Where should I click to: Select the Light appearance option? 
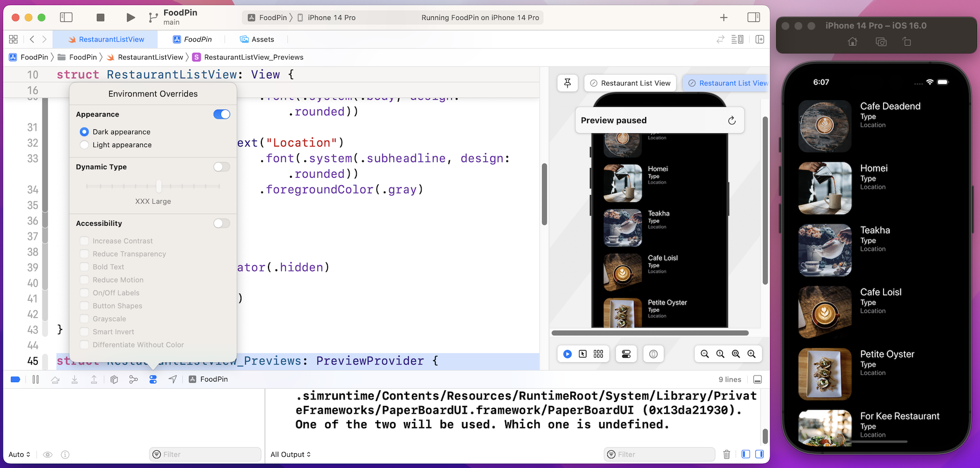(84, 145)
